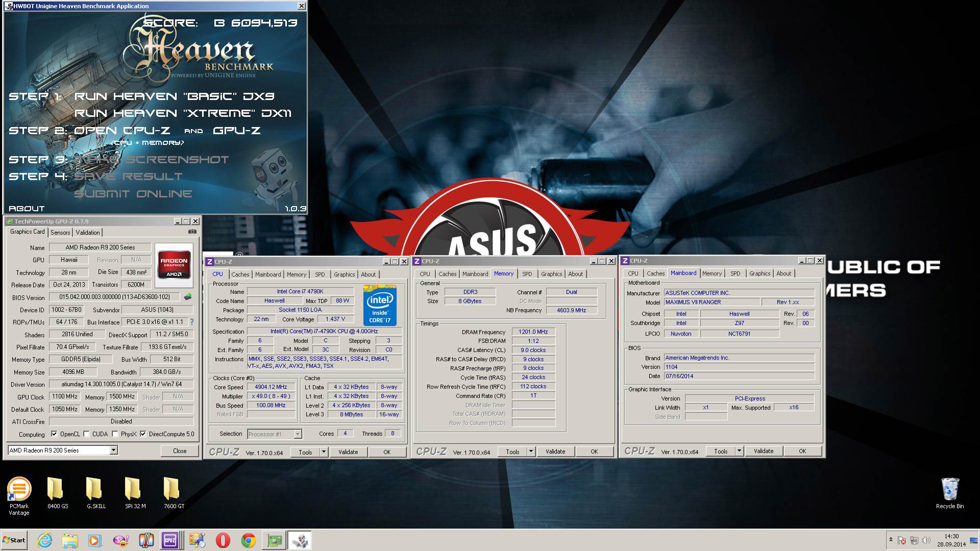Click the GPU Clock 1100 MHz field

[65, 396]
